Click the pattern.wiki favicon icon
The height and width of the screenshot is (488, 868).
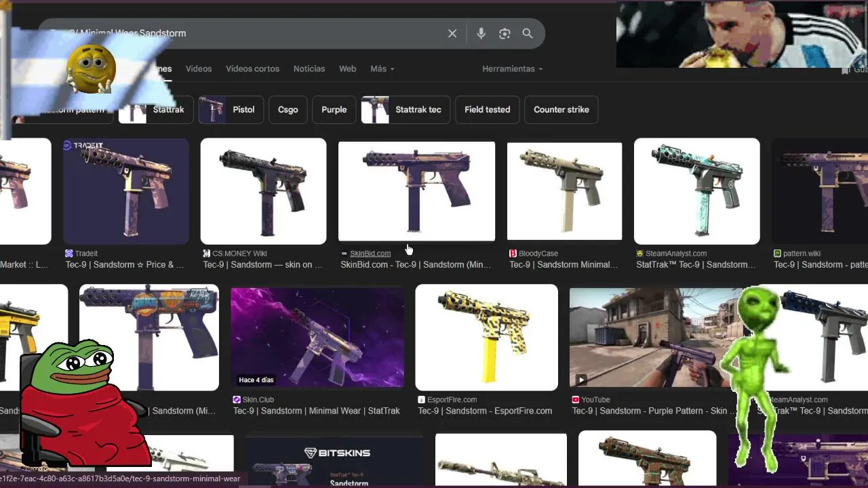(778, 253)
